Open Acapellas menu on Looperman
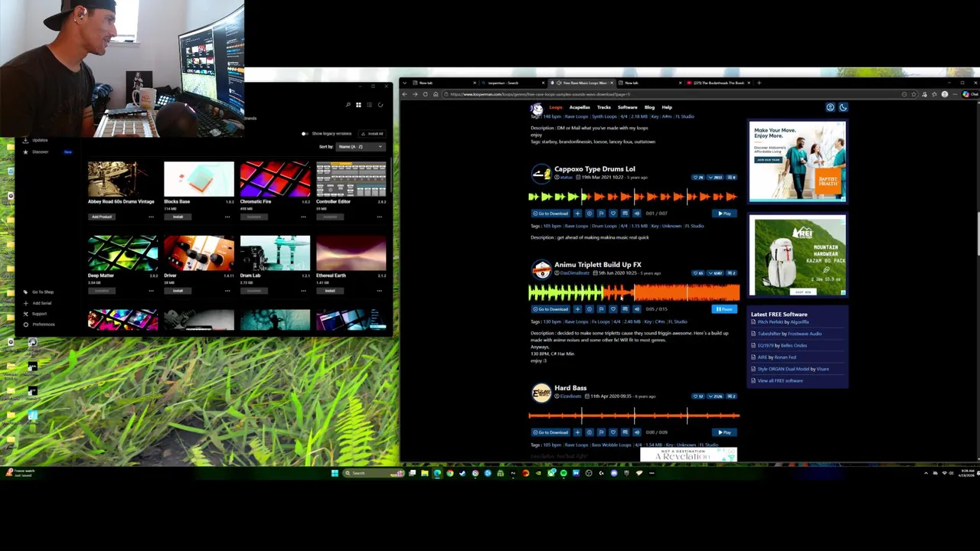 click(x=580, y=107)
